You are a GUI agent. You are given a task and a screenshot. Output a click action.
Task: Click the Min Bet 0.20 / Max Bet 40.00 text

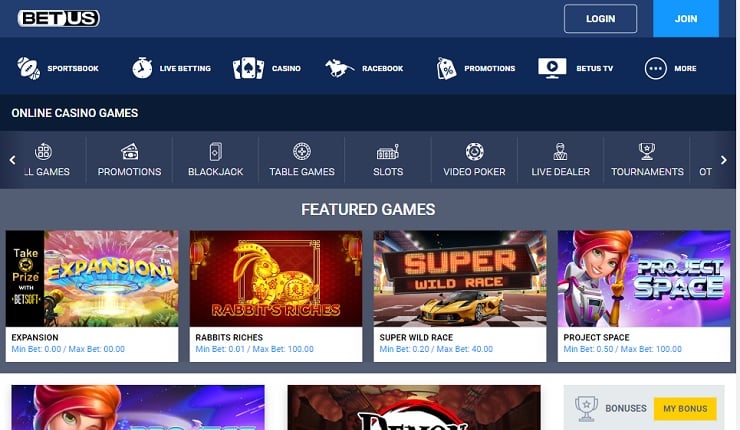(436, 349)
